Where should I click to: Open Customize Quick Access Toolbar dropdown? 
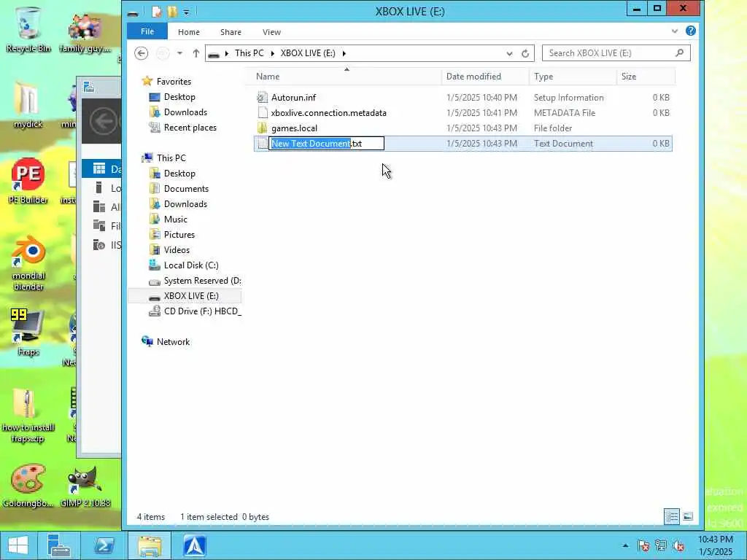[x=186, y=12]
